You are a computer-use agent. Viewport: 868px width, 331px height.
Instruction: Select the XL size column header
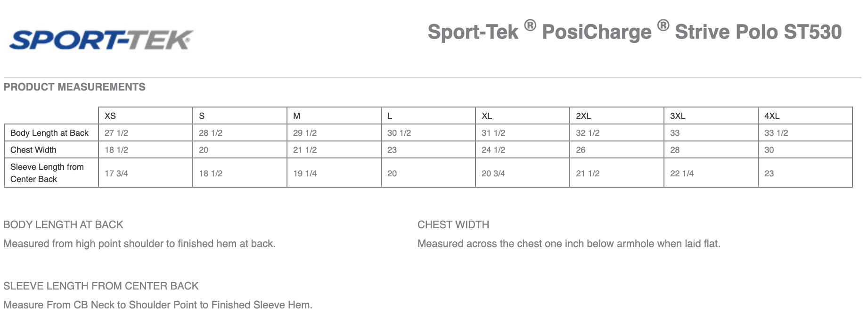tap(487, 116)
